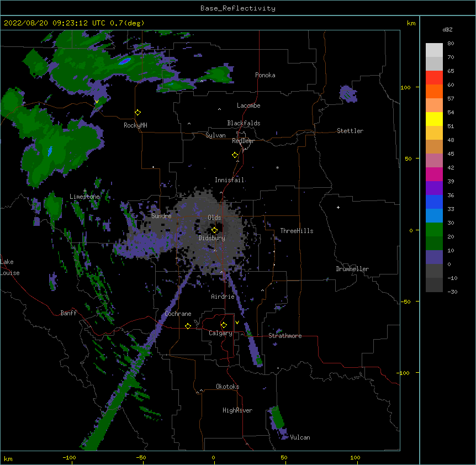Select the red 60-65 dBZ legend swatch
The height and width of the screenshot is (465, 476).
pos(434,77)
